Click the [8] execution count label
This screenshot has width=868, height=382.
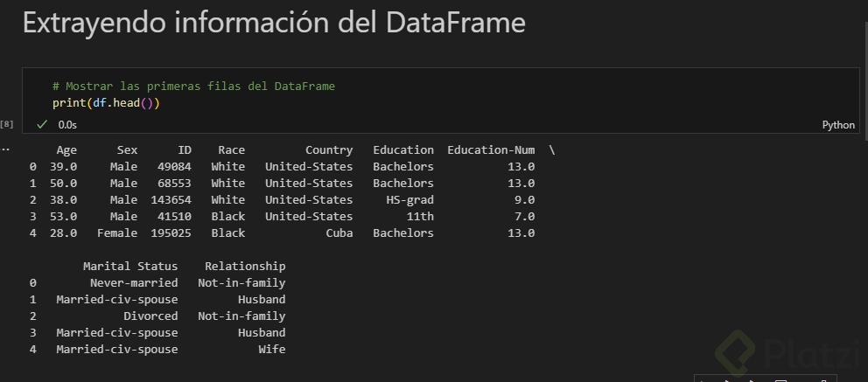[8, 125]
